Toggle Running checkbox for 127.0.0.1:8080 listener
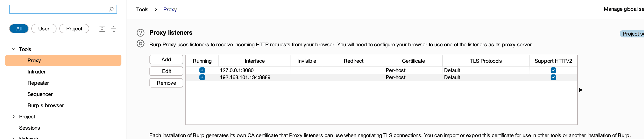 (202, 70)
